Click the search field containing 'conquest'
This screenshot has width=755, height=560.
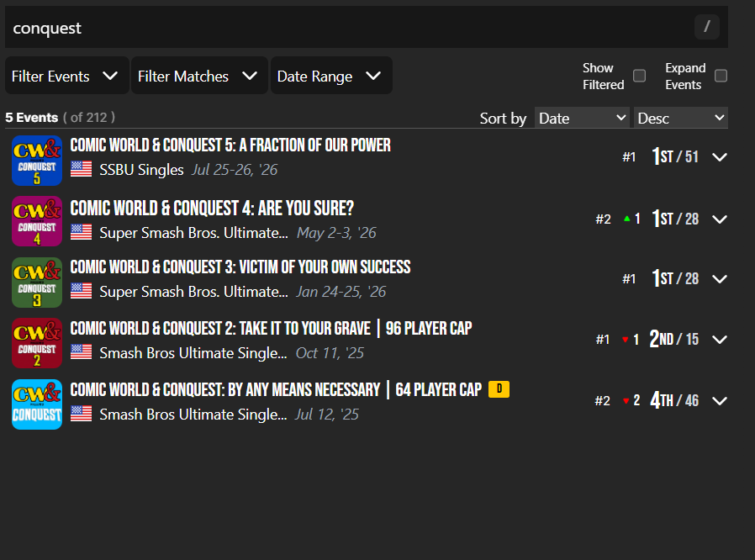[367, 27]
